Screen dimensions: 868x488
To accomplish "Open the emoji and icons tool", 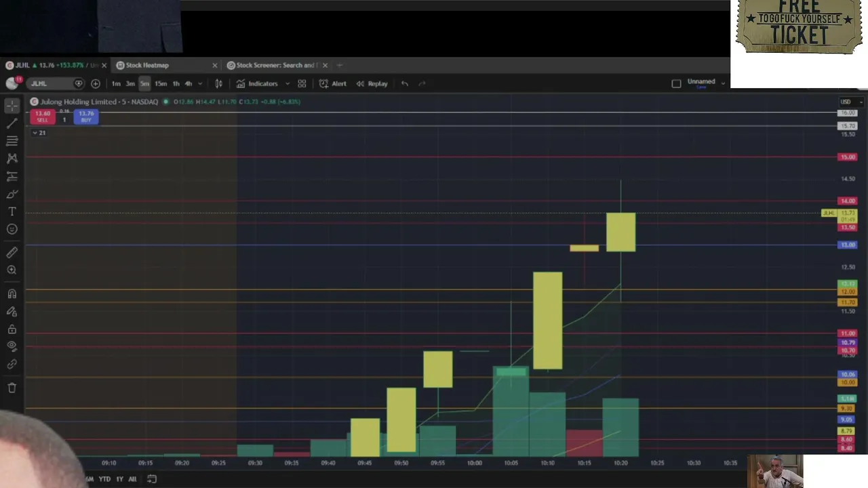I will [12, 229].
